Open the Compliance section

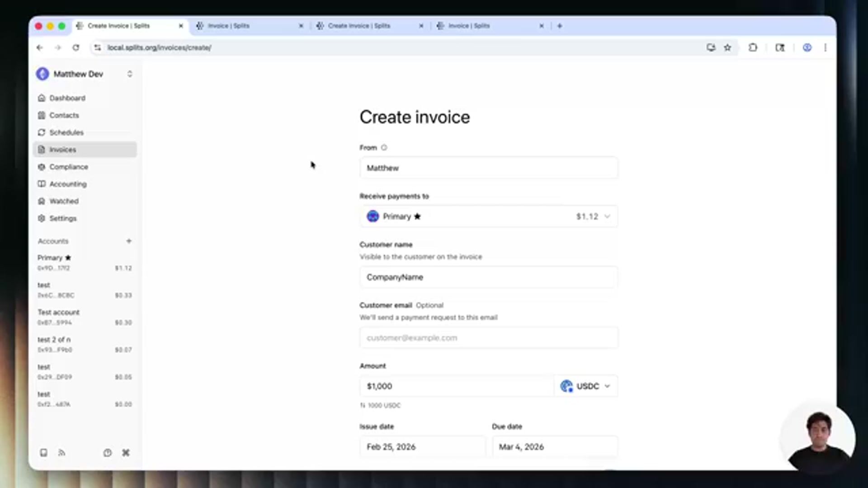[x=69, y=167]
